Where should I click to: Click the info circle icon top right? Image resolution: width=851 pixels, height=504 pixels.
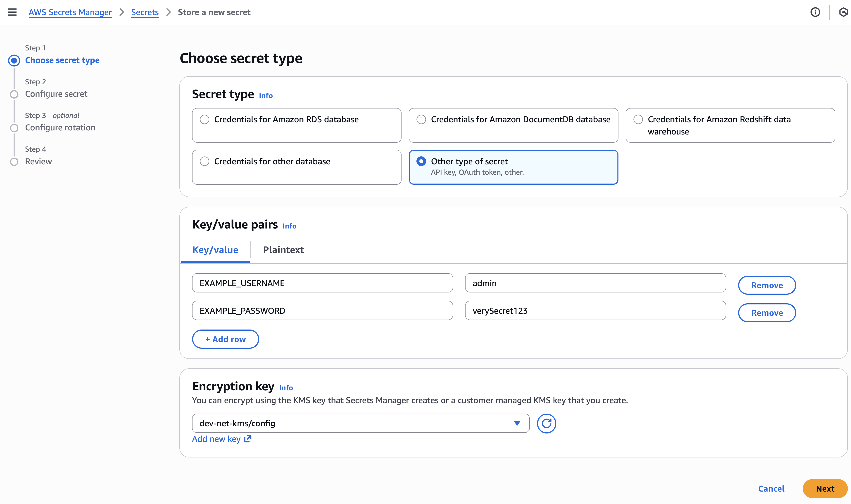point(815,12)
